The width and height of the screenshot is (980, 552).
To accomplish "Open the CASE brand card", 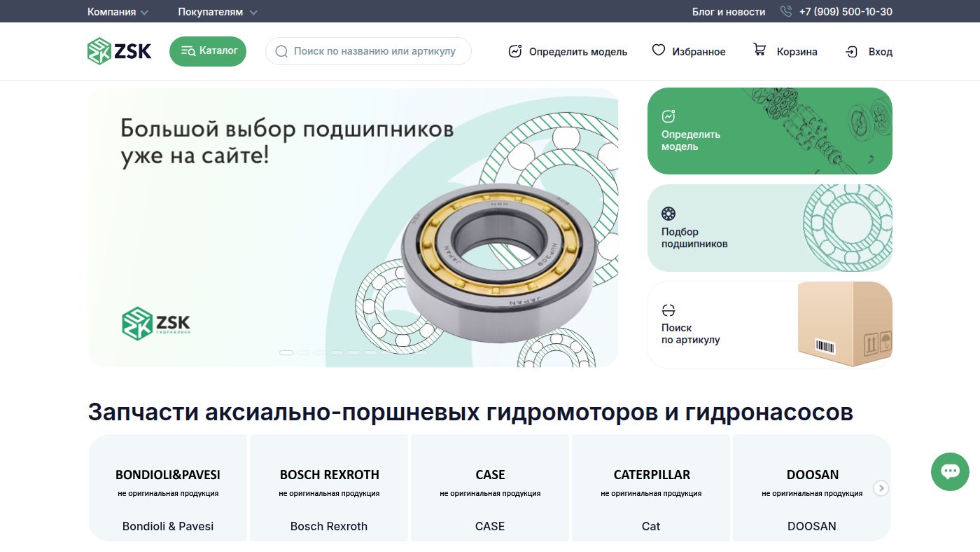I will (x=490, y=488).
